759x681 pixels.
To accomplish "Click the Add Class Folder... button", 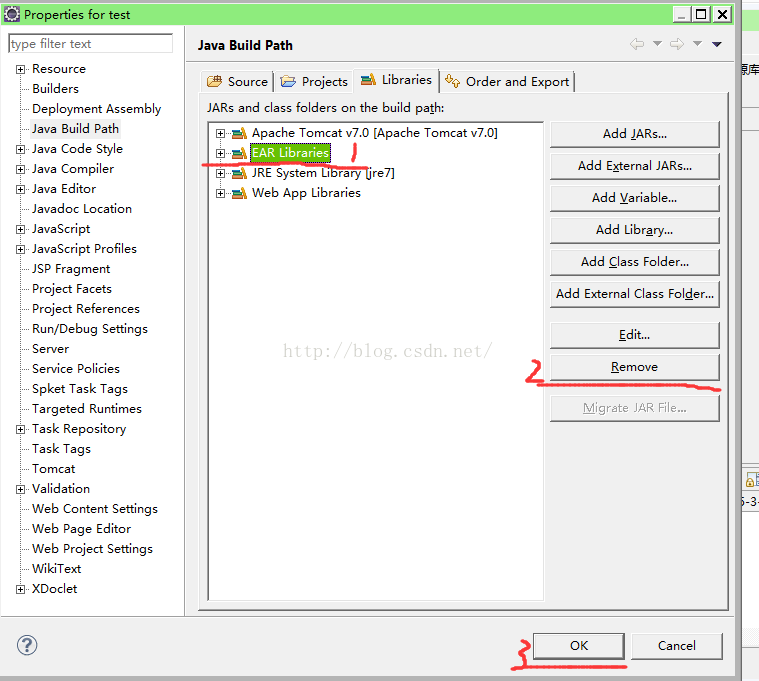I will pos(635,262).
